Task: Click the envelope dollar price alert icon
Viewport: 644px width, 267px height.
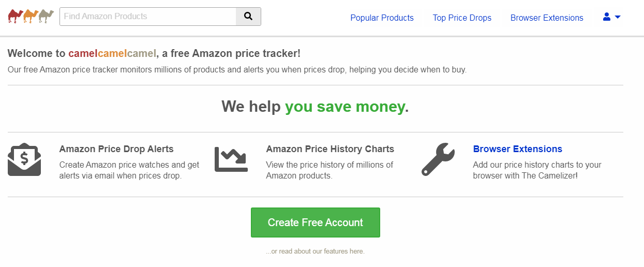Action: (x=24, y=159)
